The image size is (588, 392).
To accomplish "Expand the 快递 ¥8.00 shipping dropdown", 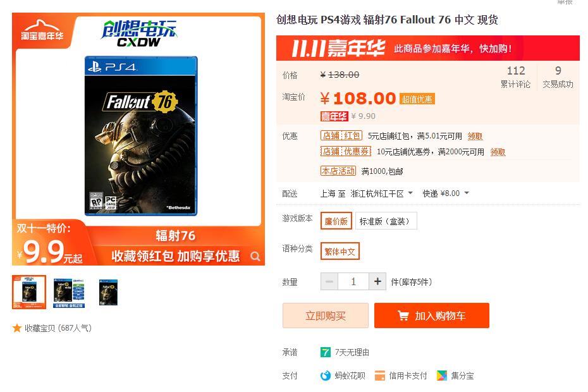I will click(x=446, y=193).
